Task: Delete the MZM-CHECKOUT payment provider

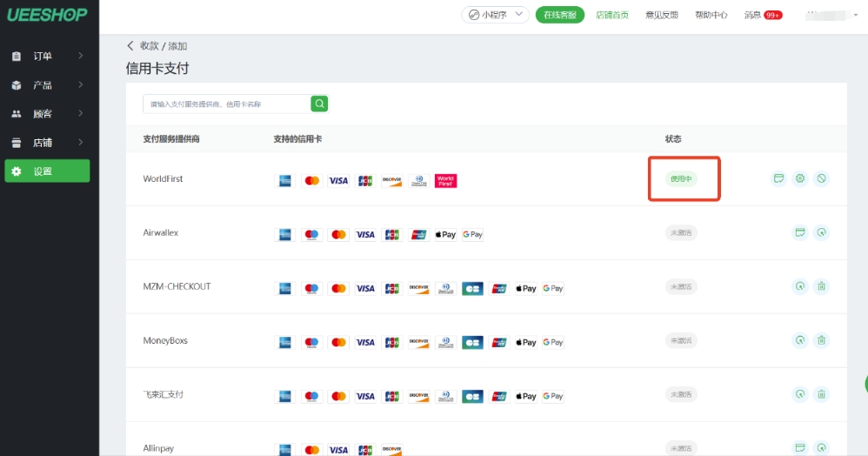Action: point(822,287)
